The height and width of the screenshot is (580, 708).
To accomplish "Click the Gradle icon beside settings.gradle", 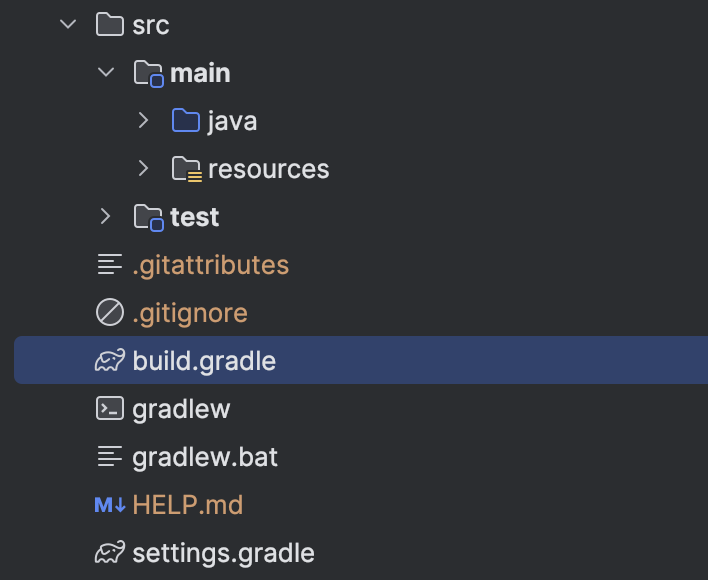I will click(x=110, y=552).
